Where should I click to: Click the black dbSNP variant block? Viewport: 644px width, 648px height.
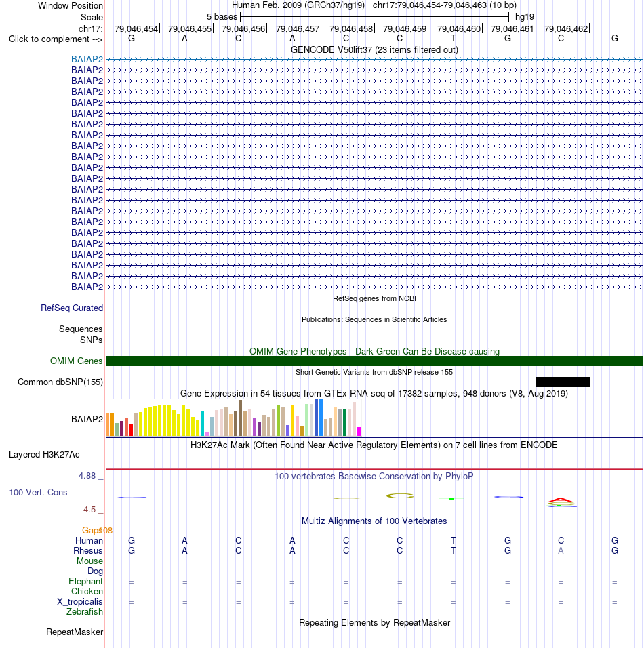point(563,382)
